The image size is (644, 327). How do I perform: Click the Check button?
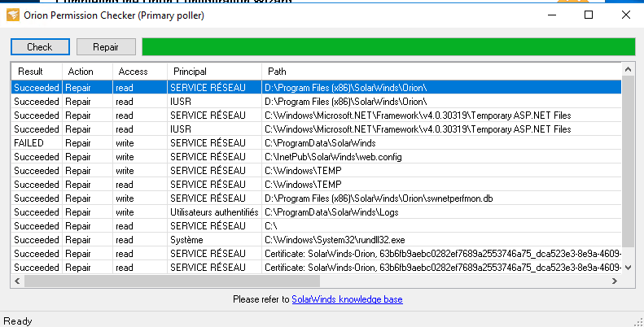click(x=40, y=47)
